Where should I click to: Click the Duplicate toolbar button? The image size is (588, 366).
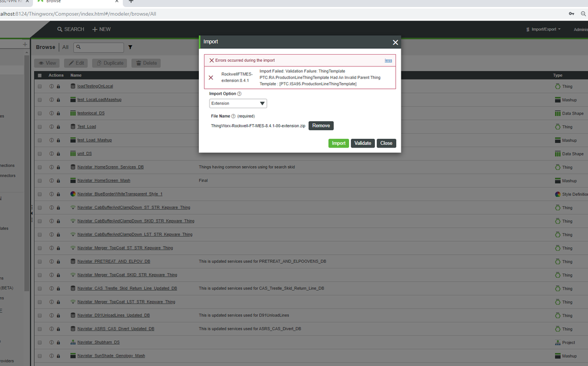coord(110,63)
